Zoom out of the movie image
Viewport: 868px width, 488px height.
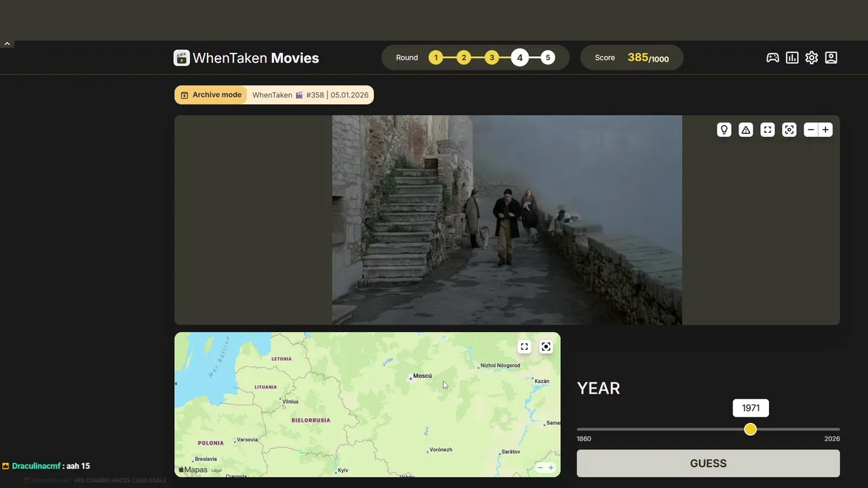pos(811,129)
